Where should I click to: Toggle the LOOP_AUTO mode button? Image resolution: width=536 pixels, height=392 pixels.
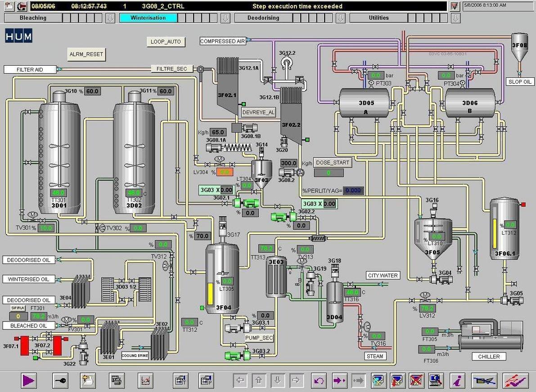coord(166,42)
